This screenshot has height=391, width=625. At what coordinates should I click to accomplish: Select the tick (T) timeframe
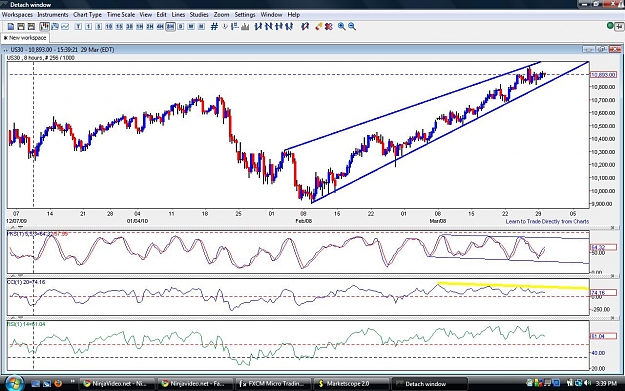78,27
